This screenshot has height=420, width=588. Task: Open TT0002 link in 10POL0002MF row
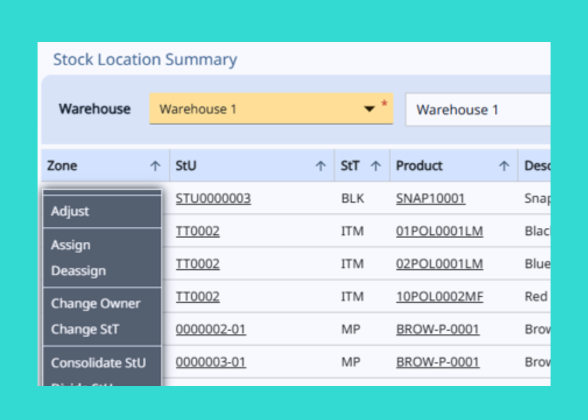[198, 297]
